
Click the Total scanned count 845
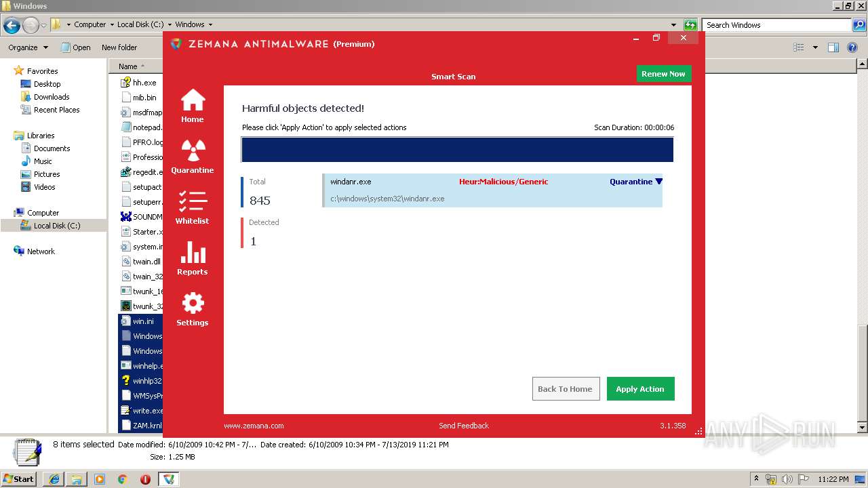pos(260,201)
